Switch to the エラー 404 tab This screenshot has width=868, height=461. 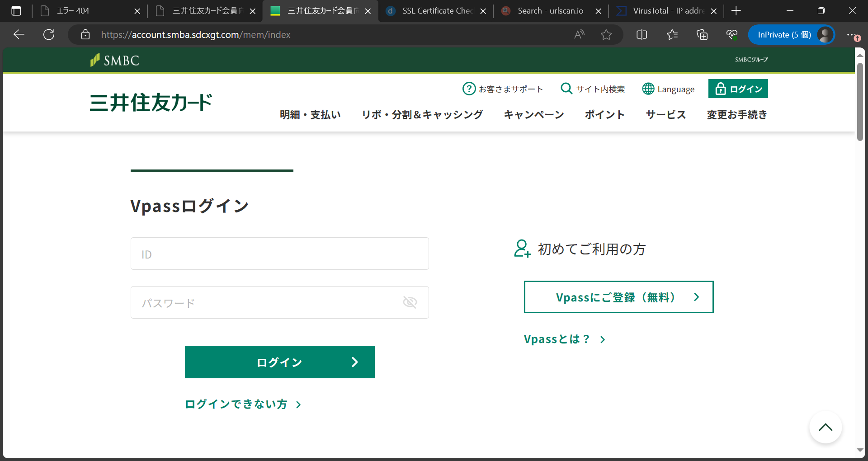86,11
